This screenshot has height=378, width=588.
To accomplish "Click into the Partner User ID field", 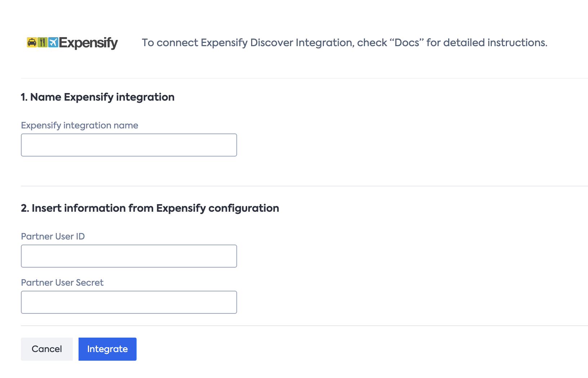I will 129,256.
